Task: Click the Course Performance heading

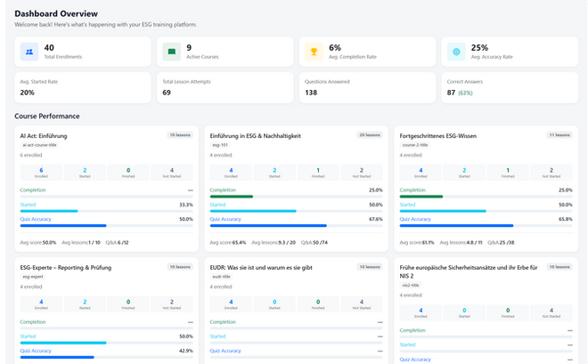Action: point(47,116)
